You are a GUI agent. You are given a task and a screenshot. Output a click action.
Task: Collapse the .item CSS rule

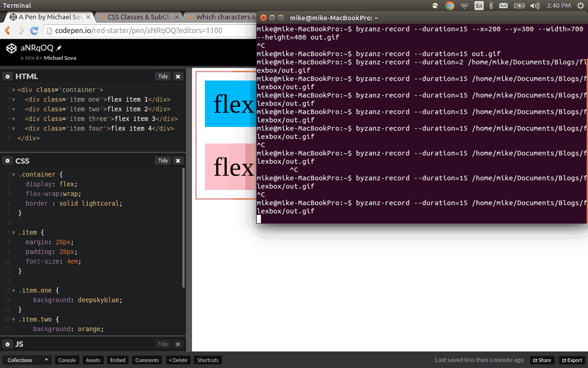[14, 232]
